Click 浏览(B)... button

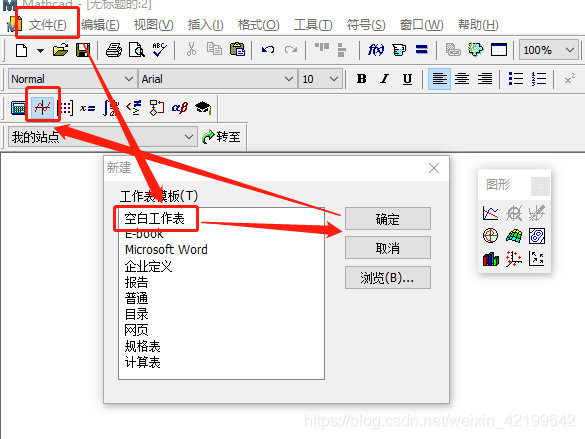click(x=388, y=277)
